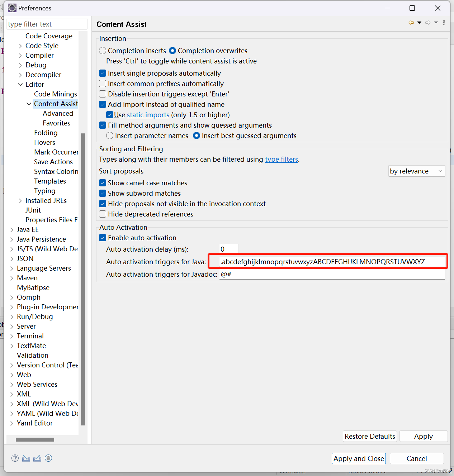The height and width of the screenshot is (476, 454).
Task: Expand the Java EE tree node
Action: tap(12, 229)
